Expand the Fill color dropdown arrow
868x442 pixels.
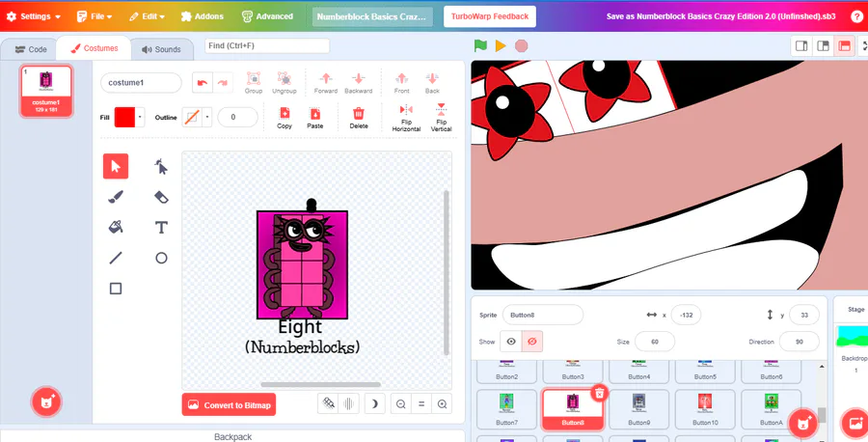pos(140,118)
